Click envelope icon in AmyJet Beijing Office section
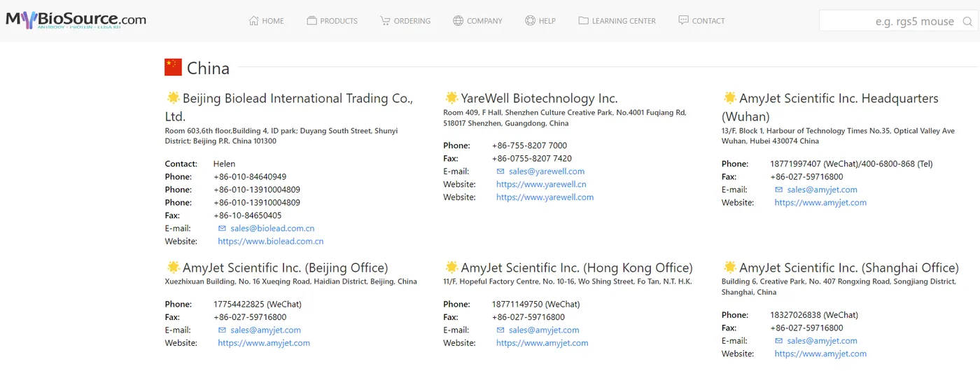 [x=223, y=330]
